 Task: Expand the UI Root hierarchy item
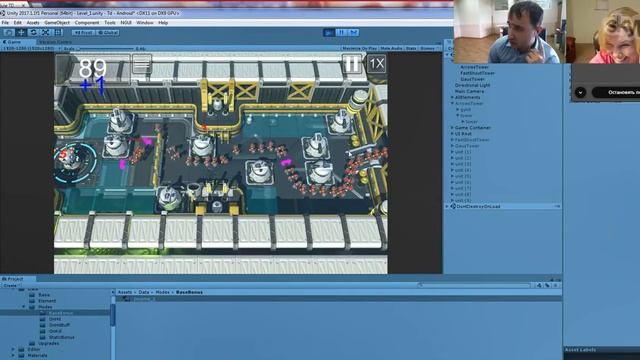(x=452, y=134)
